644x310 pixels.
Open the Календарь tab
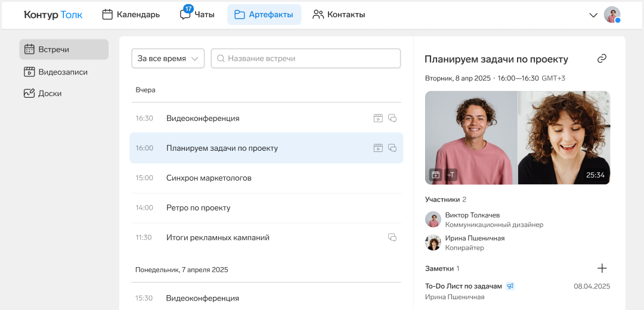click(x=131, y=15)
